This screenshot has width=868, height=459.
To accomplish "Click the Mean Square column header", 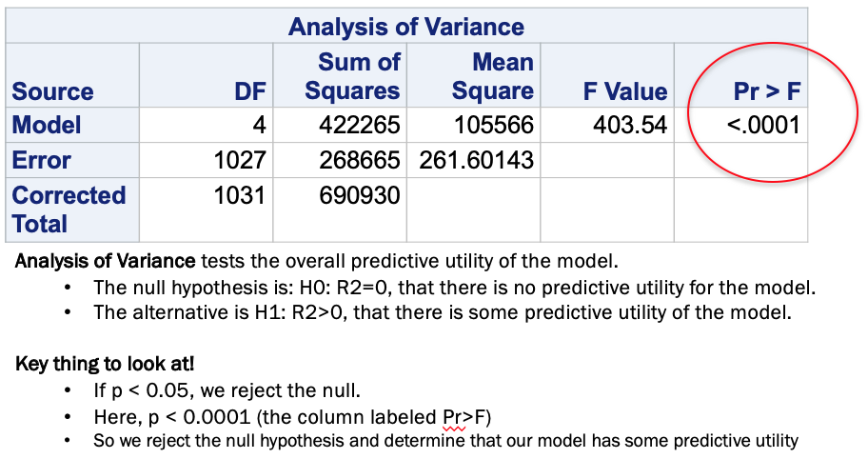I will click(x=492, y=76).
